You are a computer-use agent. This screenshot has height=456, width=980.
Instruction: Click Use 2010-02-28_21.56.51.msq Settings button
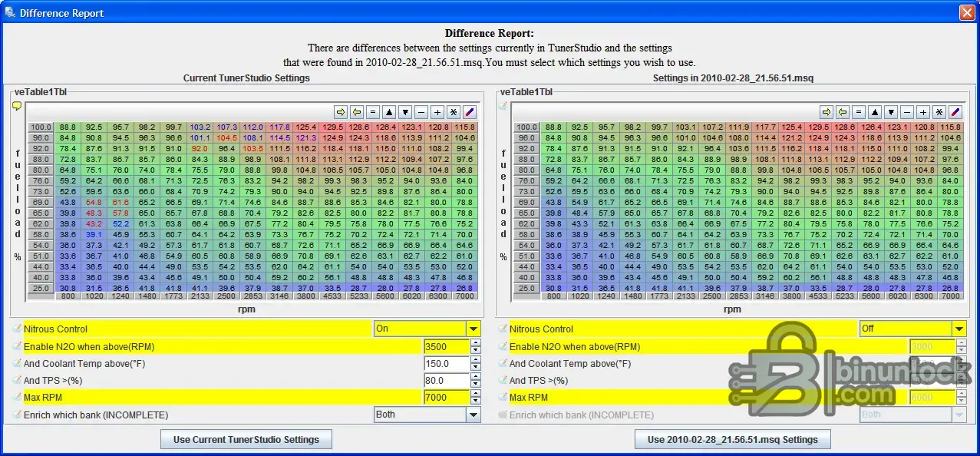[733, 439]
